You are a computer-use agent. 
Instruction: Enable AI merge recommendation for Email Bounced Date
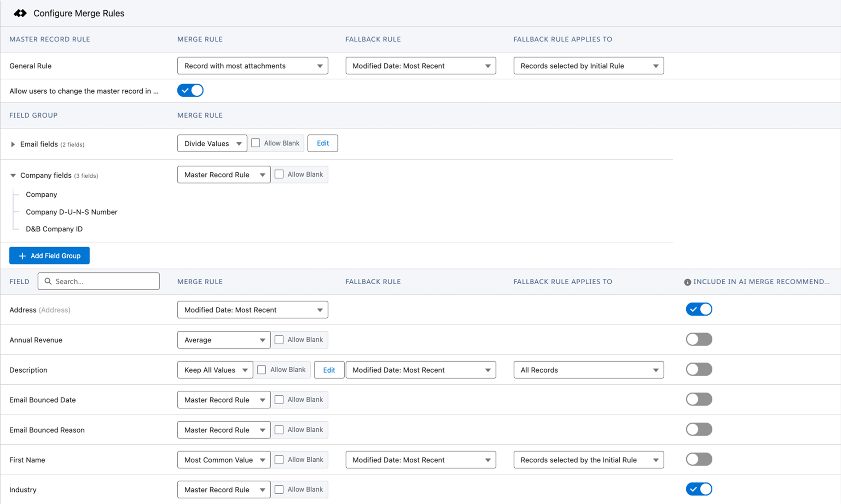click(699, 399)
